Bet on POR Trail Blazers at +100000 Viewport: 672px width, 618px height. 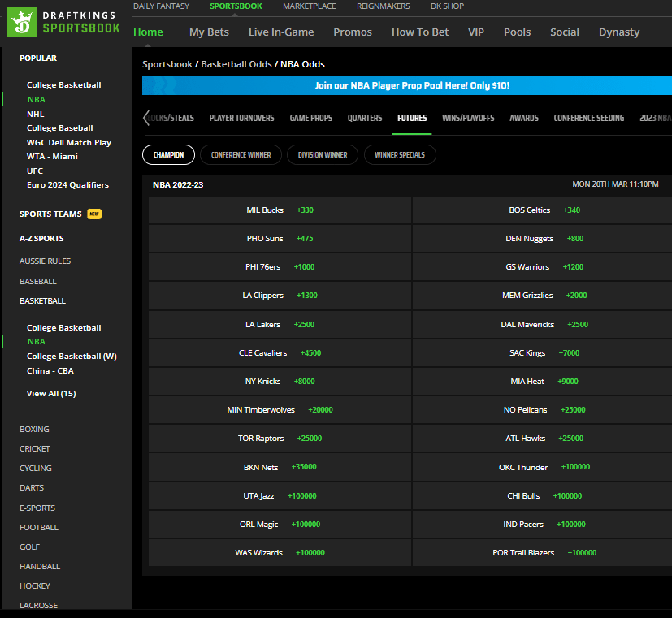point(543,553)
